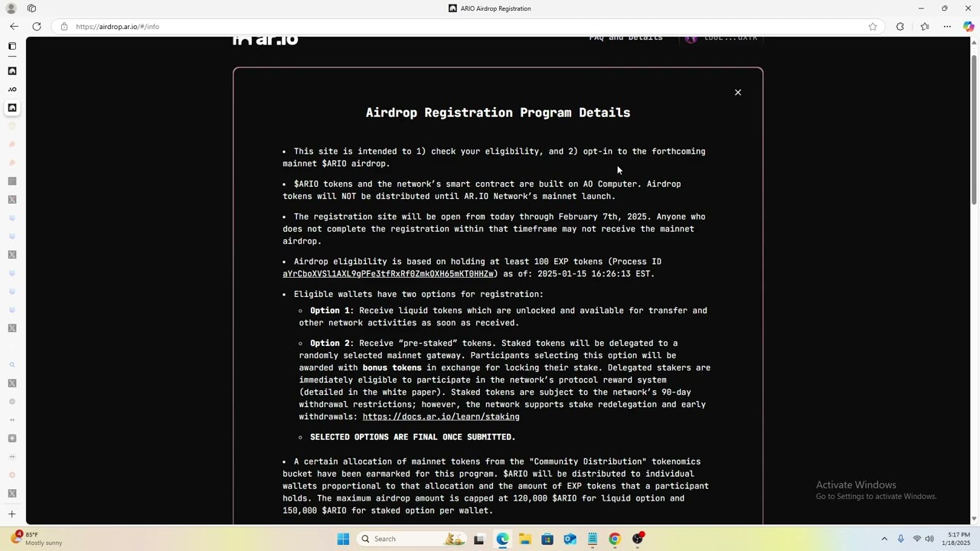The height and width of the screenshot is (551, 980).
Task: Open the volume speaker tray icon
Action: pos(929,539)
